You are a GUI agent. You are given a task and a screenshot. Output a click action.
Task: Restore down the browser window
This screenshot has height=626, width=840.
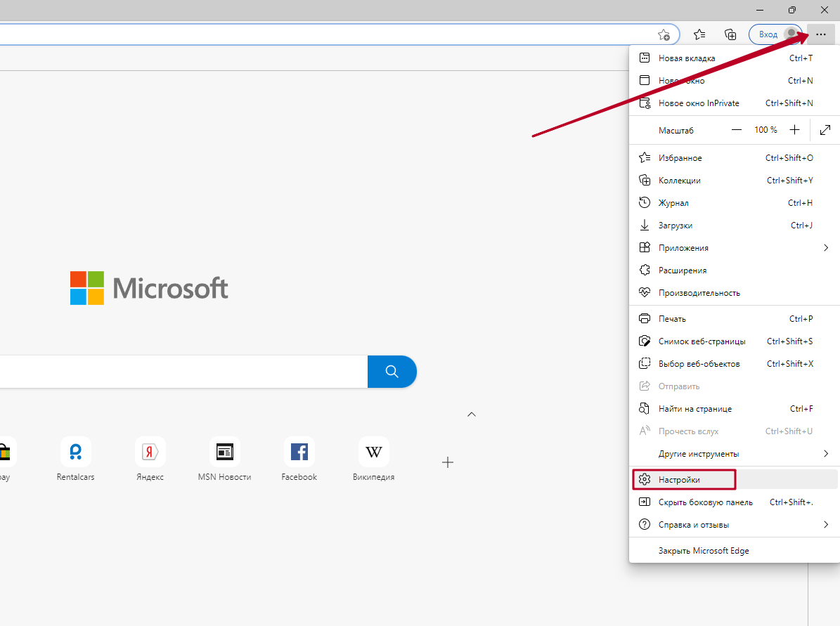791,10
